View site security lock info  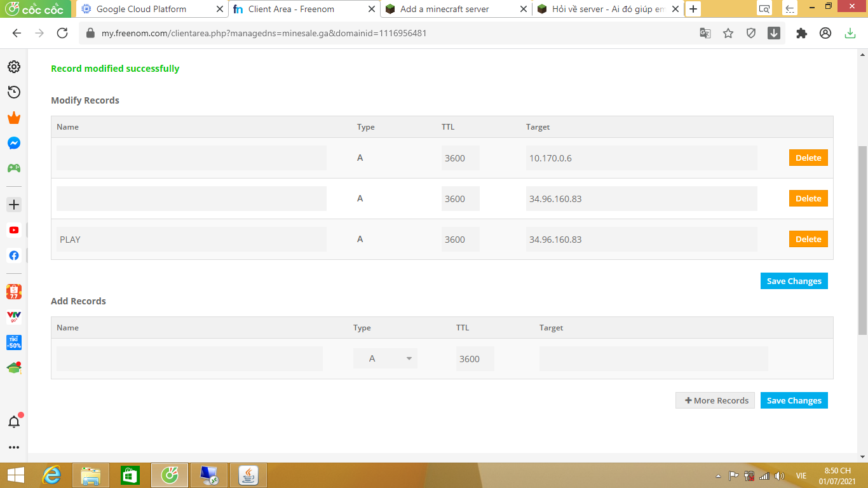90,33
